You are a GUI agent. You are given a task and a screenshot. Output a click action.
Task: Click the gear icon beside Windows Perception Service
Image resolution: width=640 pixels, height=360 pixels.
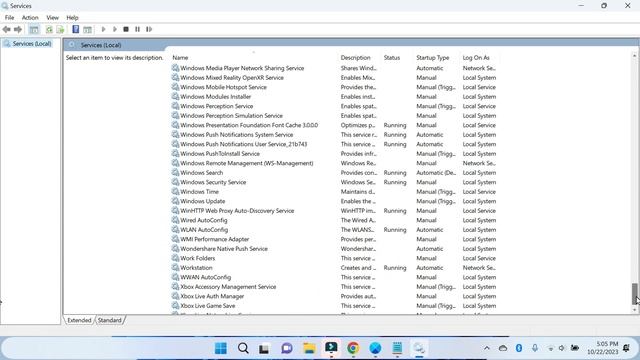click(175, 106)
